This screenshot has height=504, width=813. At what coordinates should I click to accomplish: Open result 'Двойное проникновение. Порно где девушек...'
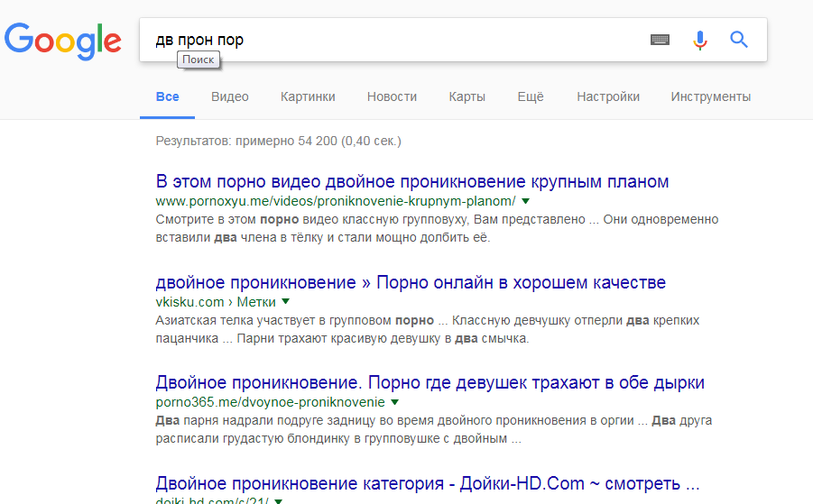[430, 382]
